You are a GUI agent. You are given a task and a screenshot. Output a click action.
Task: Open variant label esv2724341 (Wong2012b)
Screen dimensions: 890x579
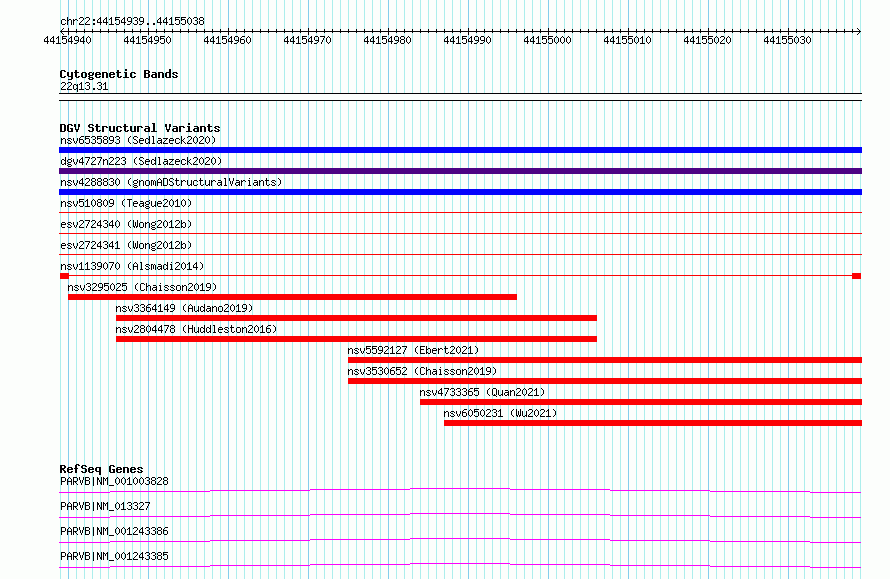[126, 245]
